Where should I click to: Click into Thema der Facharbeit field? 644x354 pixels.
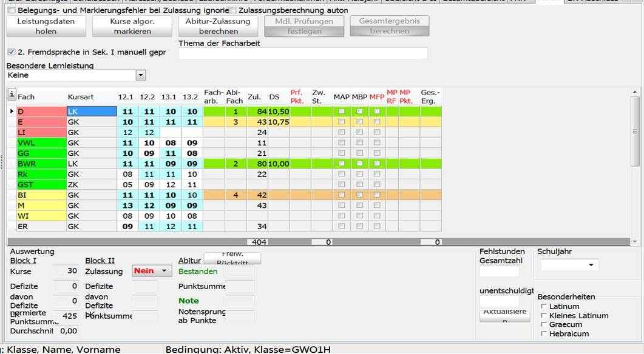[x=303, y=53]
